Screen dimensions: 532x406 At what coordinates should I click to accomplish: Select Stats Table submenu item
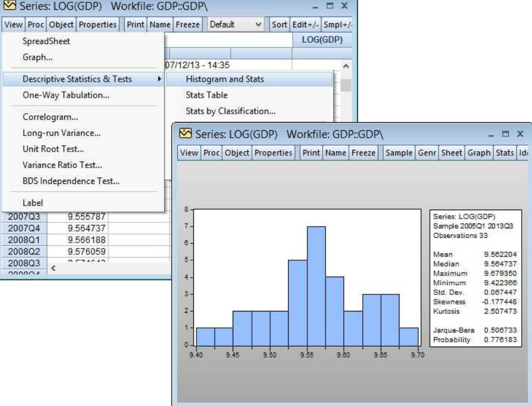pos(249,95)
